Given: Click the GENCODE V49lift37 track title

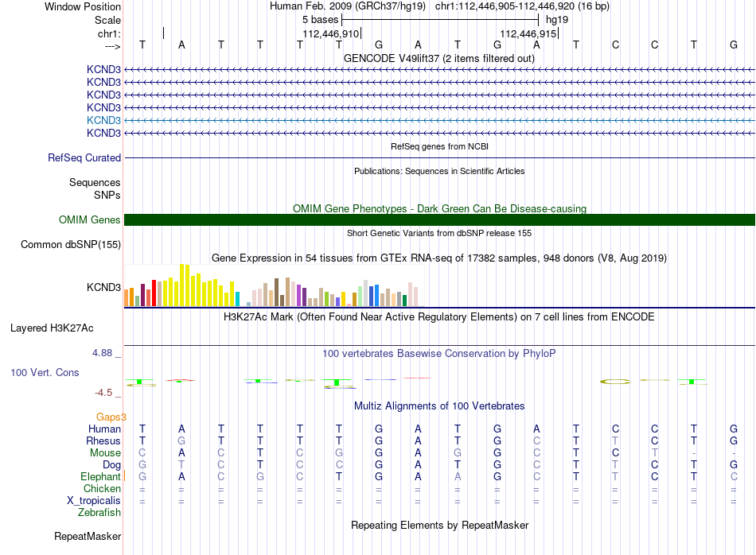Looking at the screenshot, I should (x=439, y=59).
